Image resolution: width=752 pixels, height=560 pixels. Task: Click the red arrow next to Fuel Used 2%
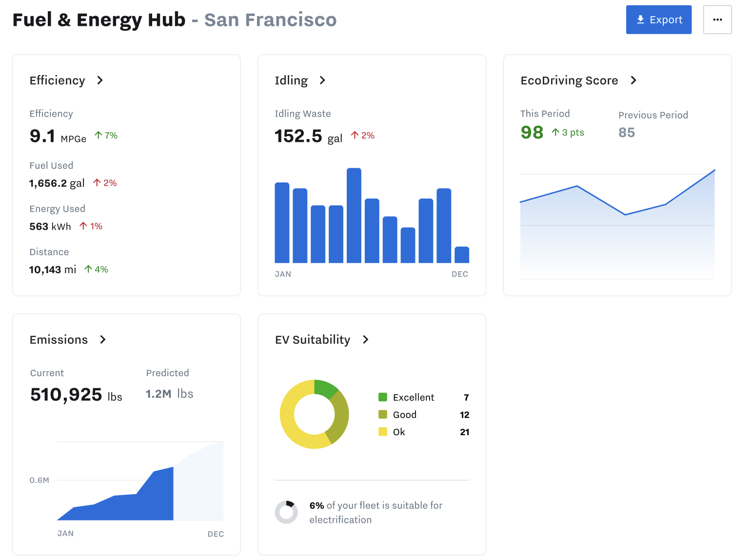(x=97, y=182)
